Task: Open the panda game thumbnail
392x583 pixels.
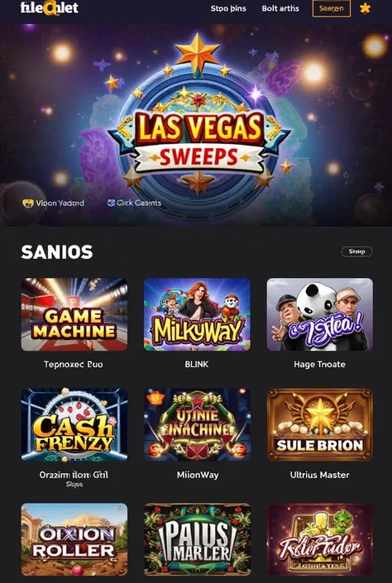Action: tap(320, 314)
